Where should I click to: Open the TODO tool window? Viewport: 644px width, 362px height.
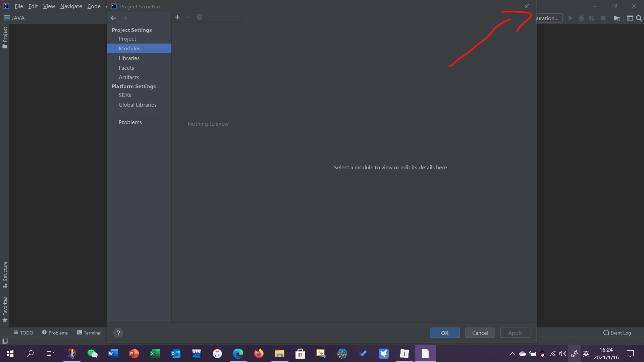pos(23,333)
